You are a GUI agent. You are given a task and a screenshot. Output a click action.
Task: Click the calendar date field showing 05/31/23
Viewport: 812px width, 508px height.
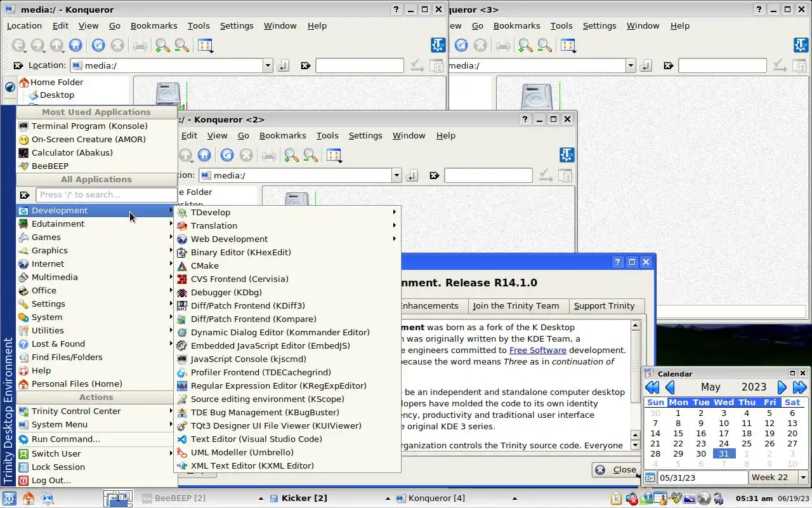(702, 478)
